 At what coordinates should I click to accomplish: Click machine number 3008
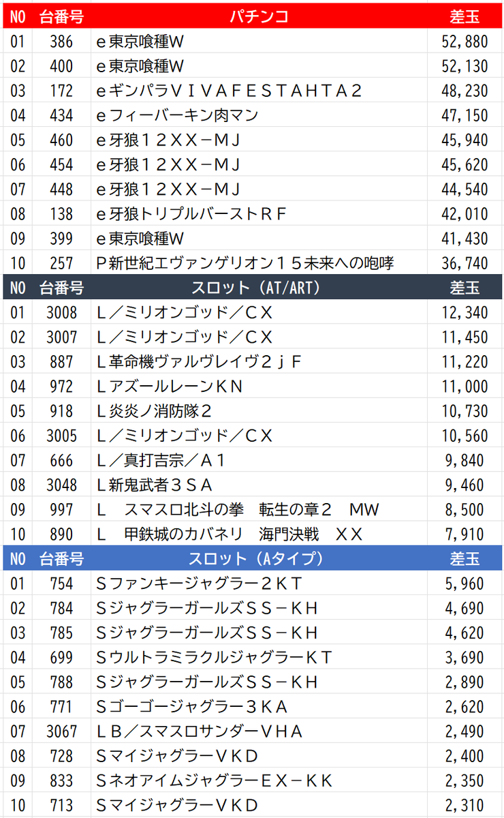pyautogui.click(x=61, y=312)
